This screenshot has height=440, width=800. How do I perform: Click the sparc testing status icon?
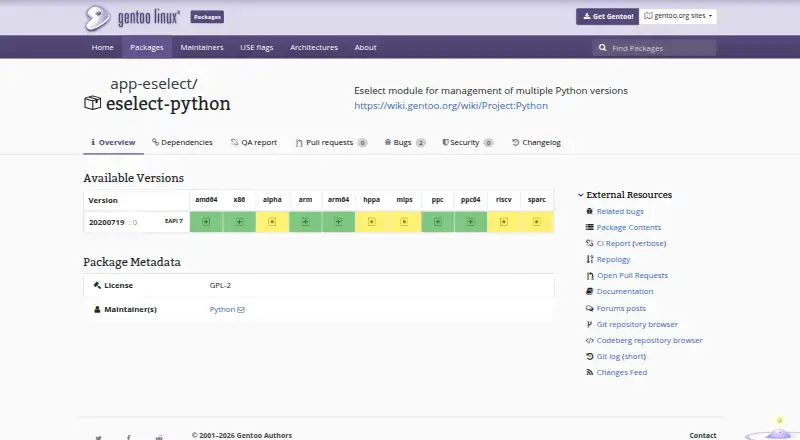(537, 222)
